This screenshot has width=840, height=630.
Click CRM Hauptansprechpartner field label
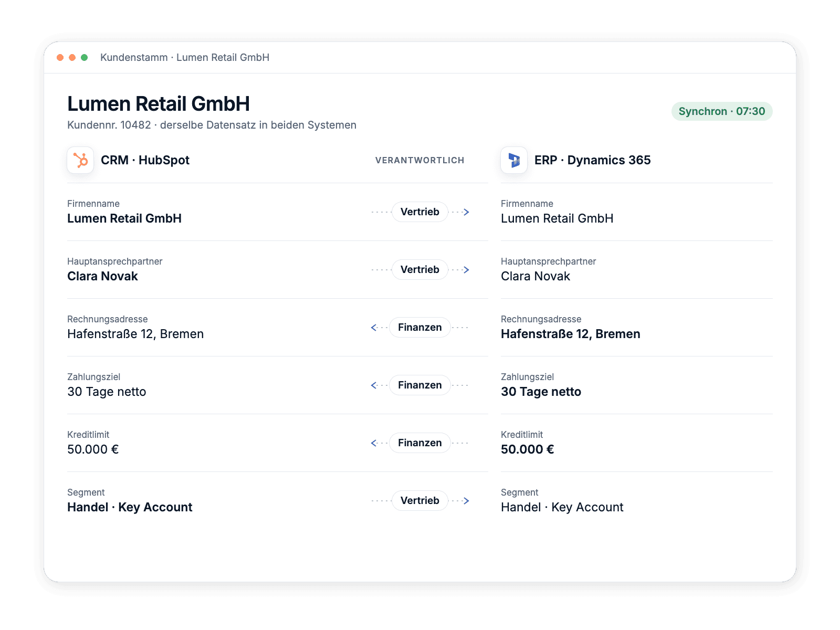115,261
